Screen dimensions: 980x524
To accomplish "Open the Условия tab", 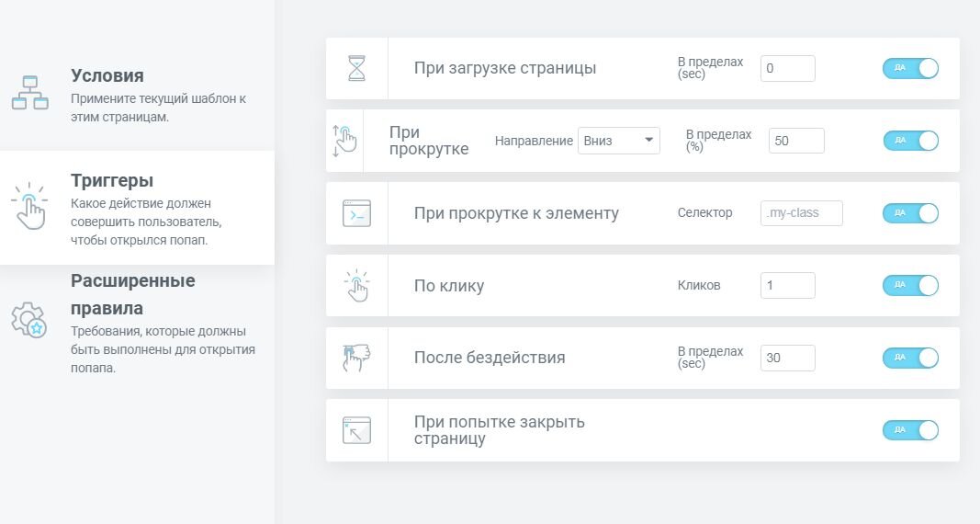I will point(137,95).
